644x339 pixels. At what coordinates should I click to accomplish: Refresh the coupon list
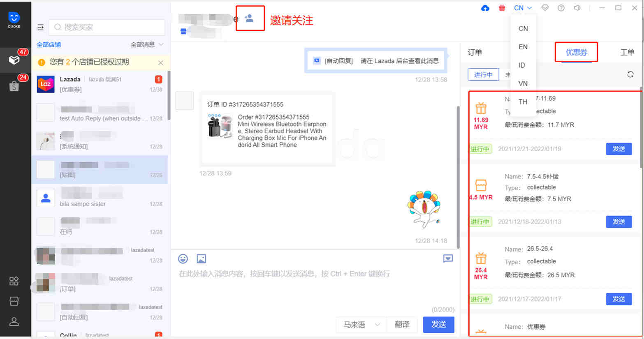click(630, 74)
